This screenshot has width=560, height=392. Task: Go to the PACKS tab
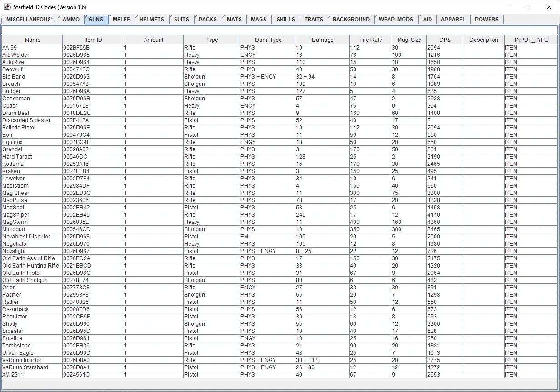(208, 20)
